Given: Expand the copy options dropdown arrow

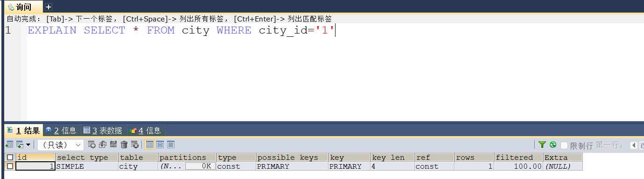Looking at the screenshot, I should (x=28, y=145).
